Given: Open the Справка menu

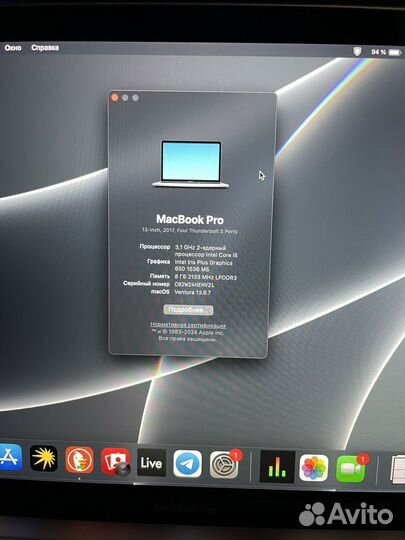Looking at the screenshot, I should (45, 48).
